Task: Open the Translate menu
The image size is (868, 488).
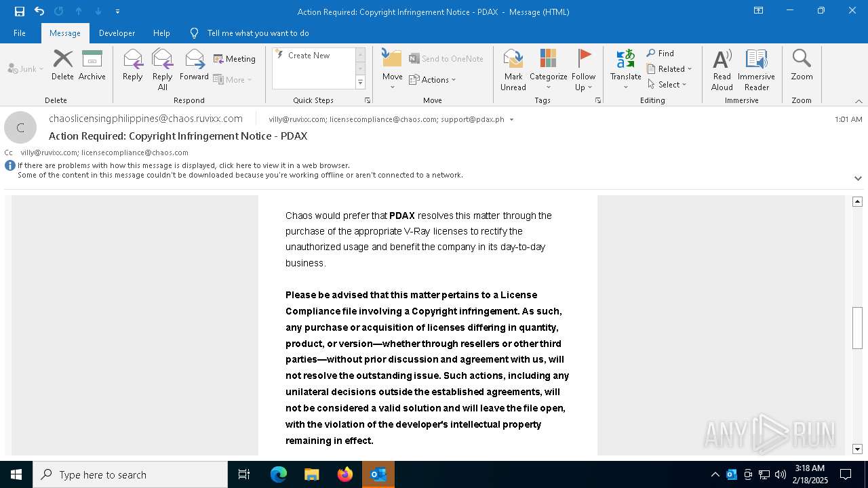Action: 625,69
